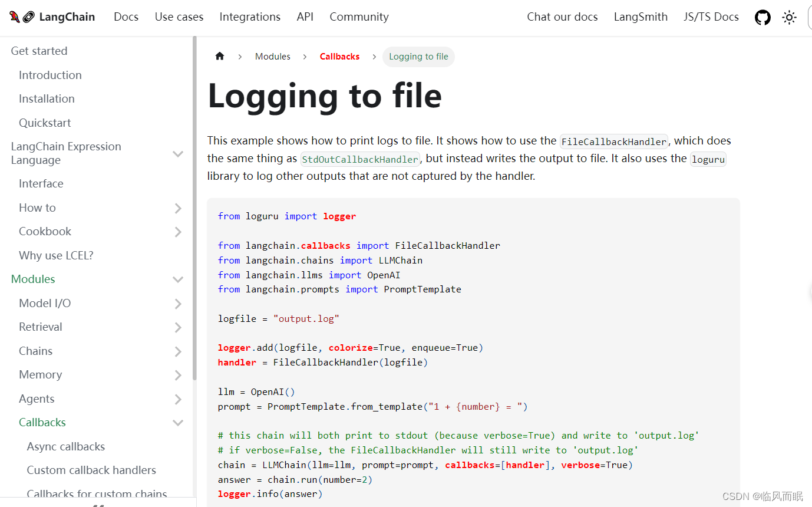The height and width of the screenshot is (507, 812).
Task: Expand the Agents chevron
Action: (178, 400)
